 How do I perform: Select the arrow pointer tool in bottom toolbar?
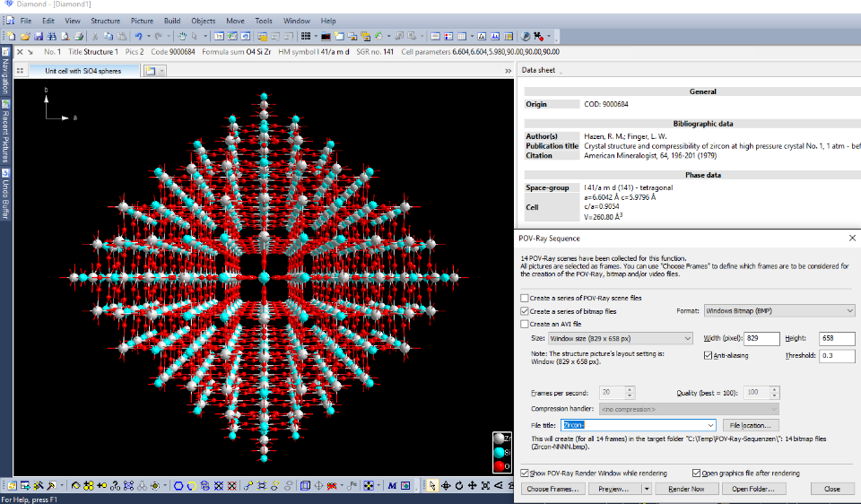pyautogui.click(x=433, y=485)
